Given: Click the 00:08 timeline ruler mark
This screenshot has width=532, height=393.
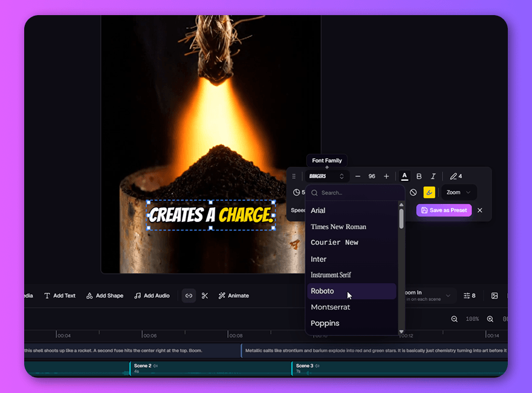Looking at the screenshot, I should coord(235,336).
